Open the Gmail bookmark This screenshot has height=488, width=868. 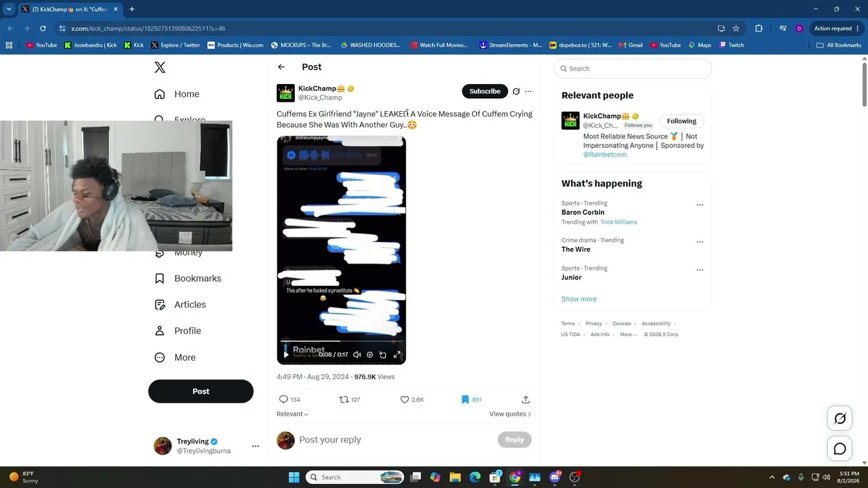pos(630,45)
